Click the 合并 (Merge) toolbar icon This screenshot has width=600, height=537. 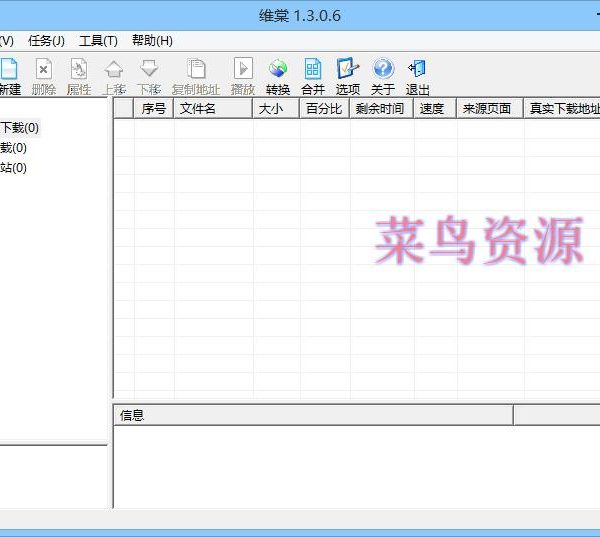(x=313, y=70)
